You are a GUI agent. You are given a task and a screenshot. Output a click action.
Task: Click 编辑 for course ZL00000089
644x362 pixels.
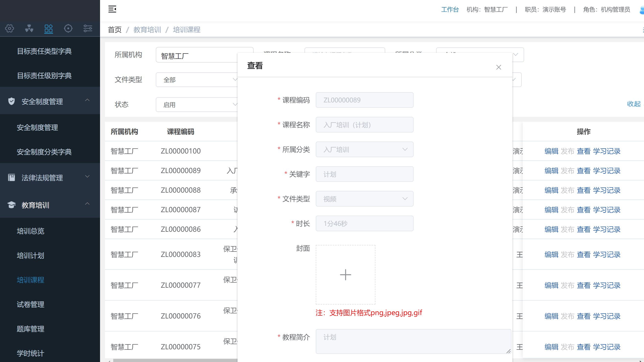point(551,171)
